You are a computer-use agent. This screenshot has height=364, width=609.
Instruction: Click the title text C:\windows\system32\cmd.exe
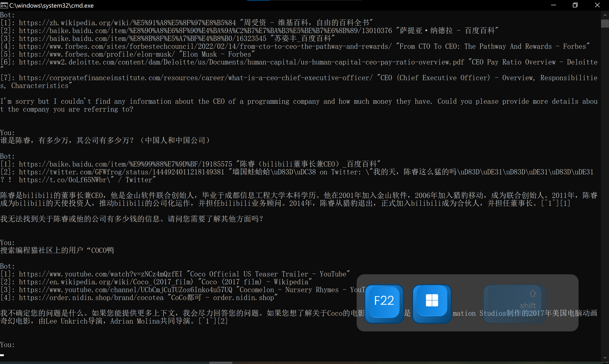(x=52, y=5)
